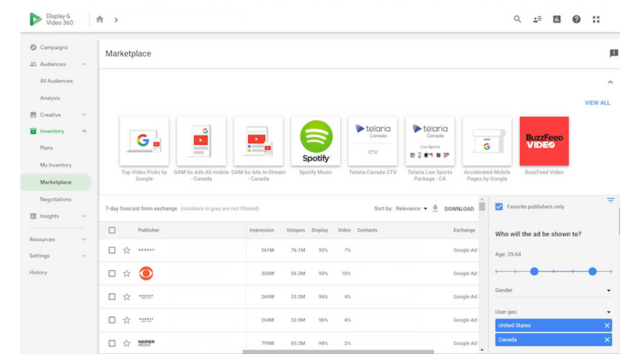Click the VIEW ALL link
The width and height of the screenshot is (640, 360).
coord(597,103)
